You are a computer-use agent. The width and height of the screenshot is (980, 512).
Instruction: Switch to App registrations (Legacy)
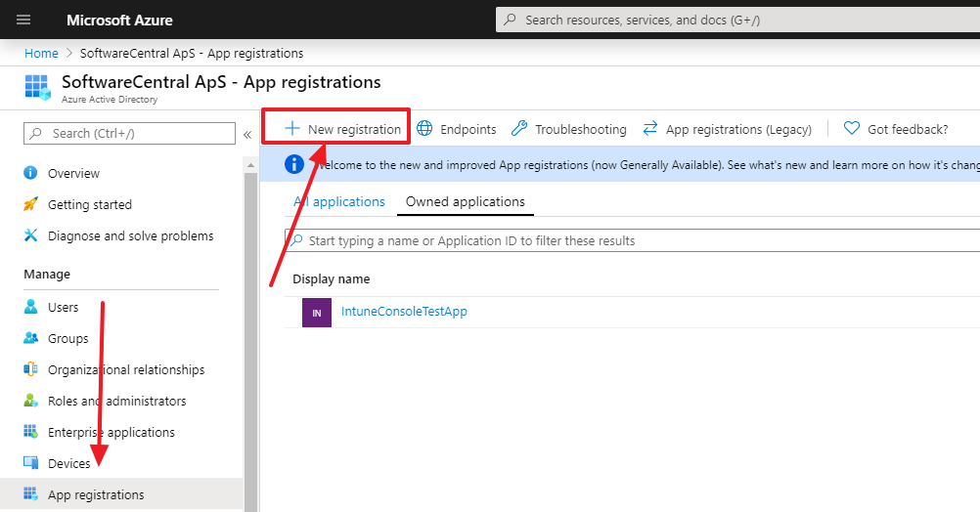(727, 129)
